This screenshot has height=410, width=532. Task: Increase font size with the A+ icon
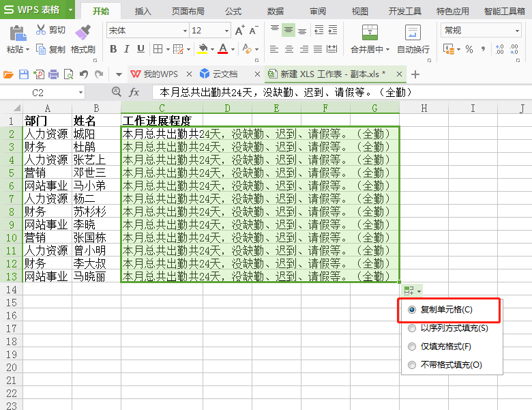point(239,31)
